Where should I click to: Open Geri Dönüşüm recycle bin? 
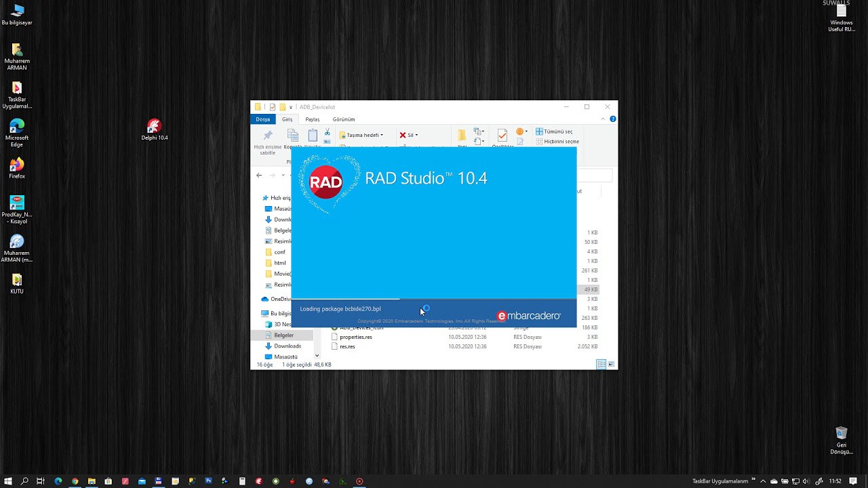click(x=841, y=441)
